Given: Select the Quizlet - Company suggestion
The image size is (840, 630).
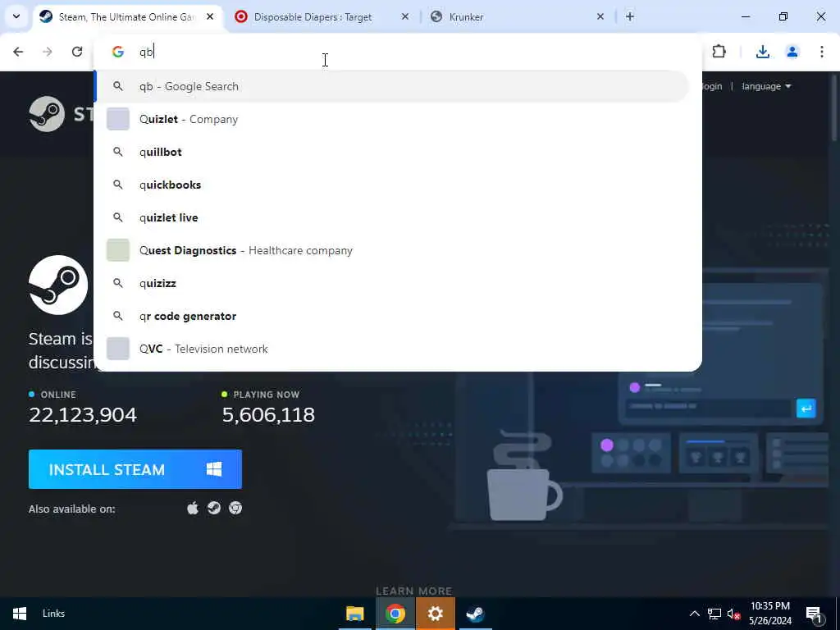Looking at the screenshot, I should [x=392, y=119].
